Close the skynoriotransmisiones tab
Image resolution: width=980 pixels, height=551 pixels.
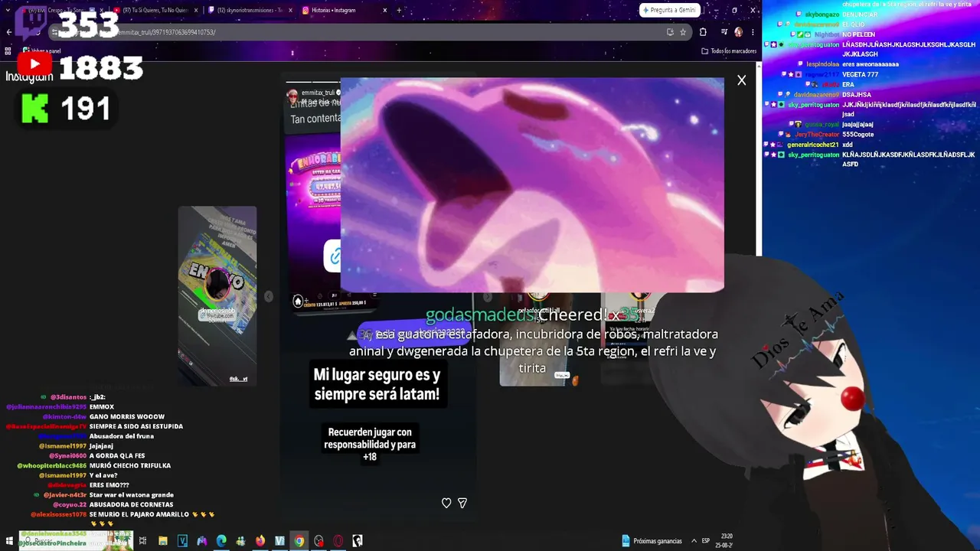point(290,10)
